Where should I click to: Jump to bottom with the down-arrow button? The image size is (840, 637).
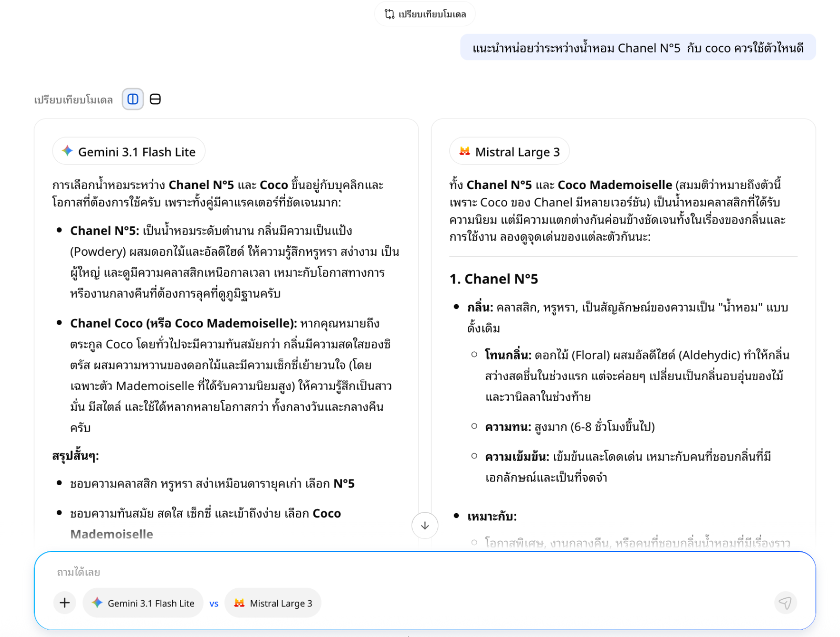coord(425,525)
